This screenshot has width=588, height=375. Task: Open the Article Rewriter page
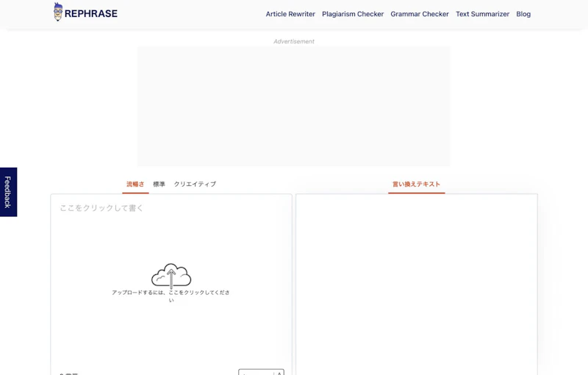pos(290,14)
